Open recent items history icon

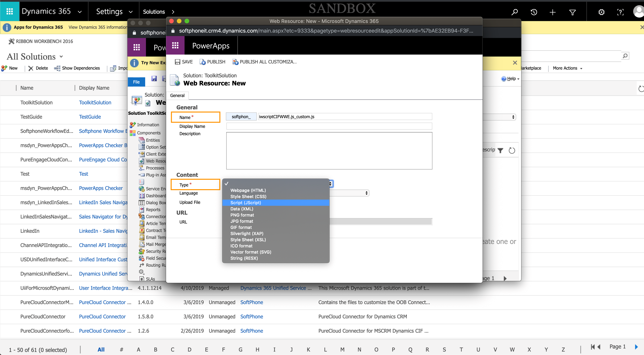[x=534, y=12]
